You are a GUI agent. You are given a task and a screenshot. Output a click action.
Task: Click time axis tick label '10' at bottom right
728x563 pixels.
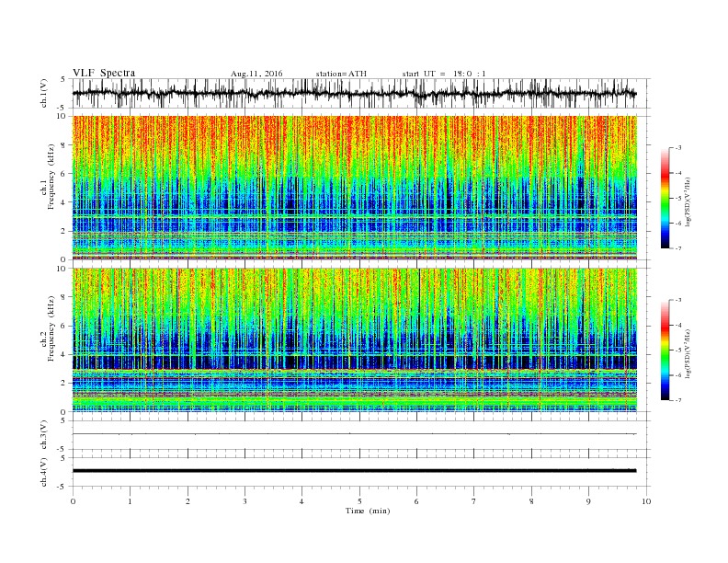[x=646, y=501]
